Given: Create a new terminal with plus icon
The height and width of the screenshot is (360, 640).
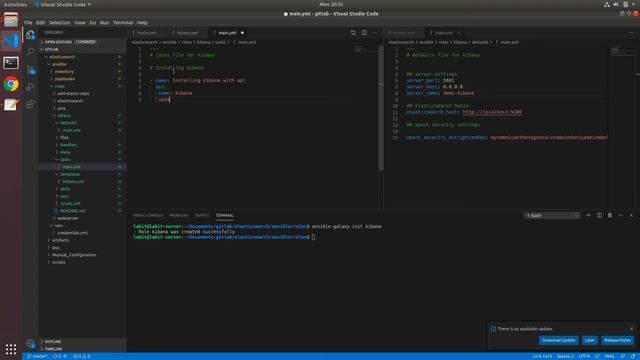Looking at the screenshot, I should (588, 215).
